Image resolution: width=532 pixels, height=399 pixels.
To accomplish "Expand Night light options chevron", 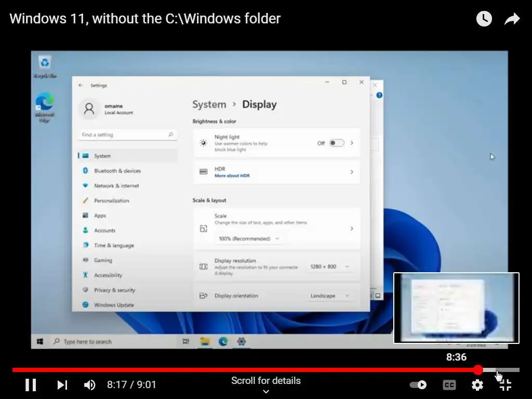I will point(352,143).
